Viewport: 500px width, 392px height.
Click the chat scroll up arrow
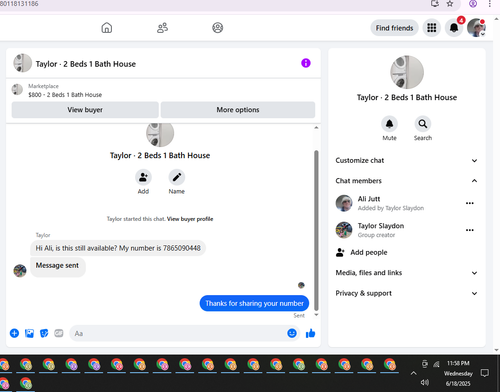(316, 128)
